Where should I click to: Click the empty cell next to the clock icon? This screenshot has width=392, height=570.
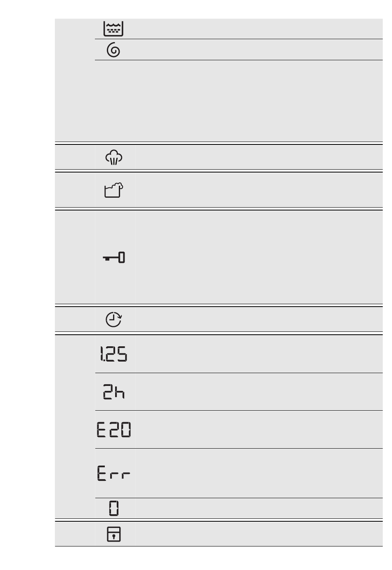point(259,319)
